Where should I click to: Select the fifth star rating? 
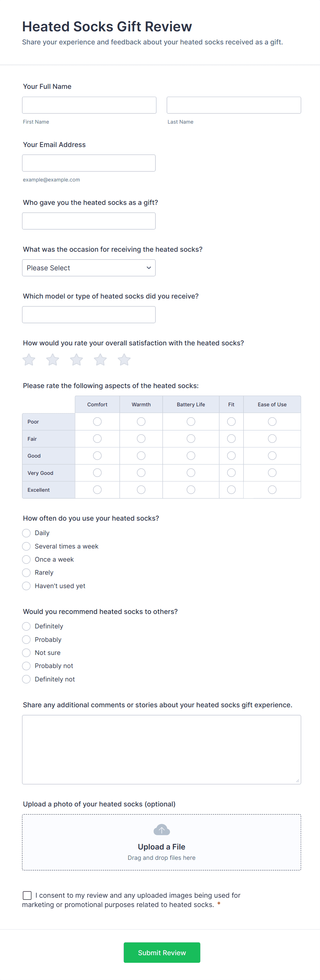pos(124,359)
